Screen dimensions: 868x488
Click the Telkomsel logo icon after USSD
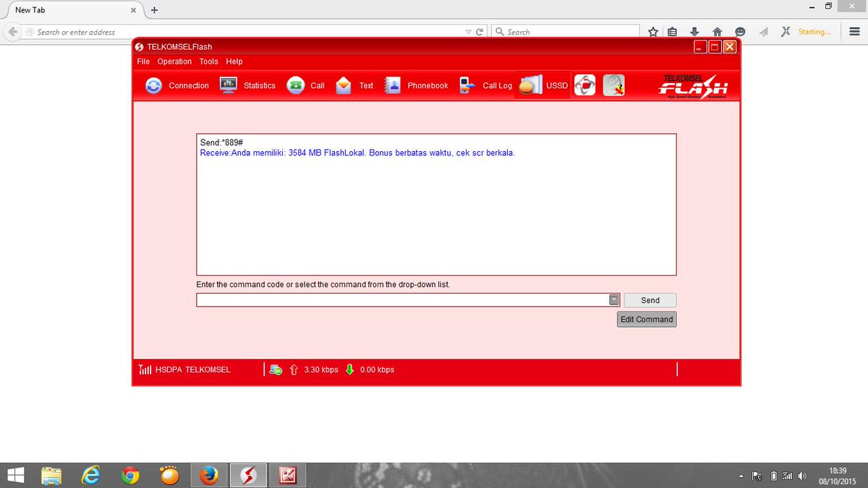click(x=584, y=85)
